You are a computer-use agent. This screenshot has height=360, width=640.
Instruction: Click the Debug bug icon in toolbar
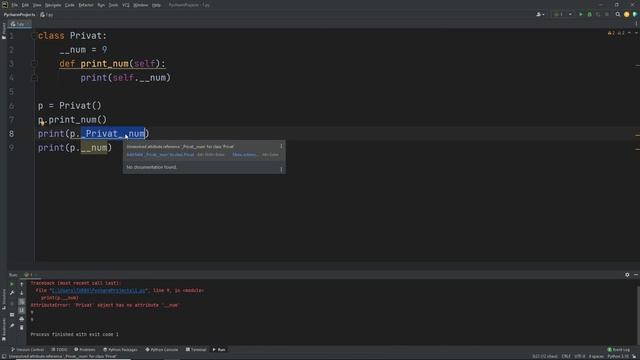(x=589, y=14)
